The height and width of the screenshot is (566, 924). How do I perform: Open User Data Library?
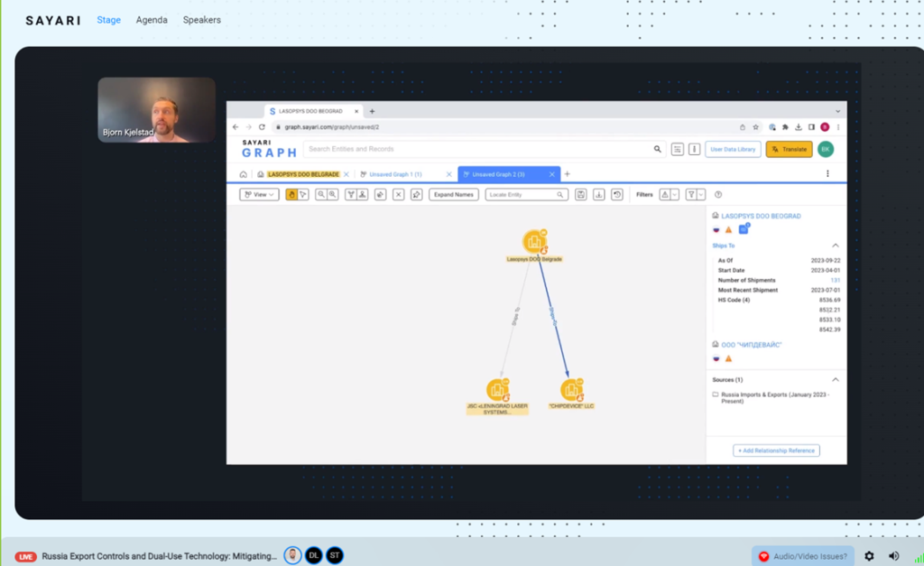(733, 149)
